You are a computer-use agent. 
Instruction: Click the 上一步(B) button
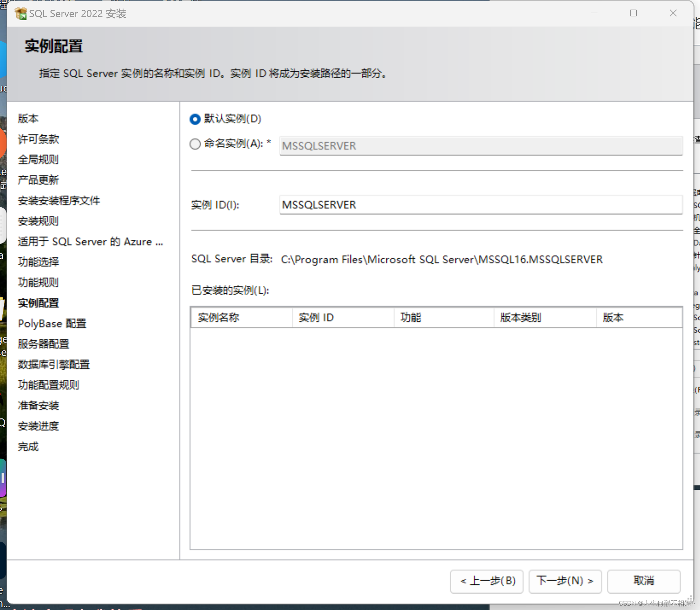(487, 581)
